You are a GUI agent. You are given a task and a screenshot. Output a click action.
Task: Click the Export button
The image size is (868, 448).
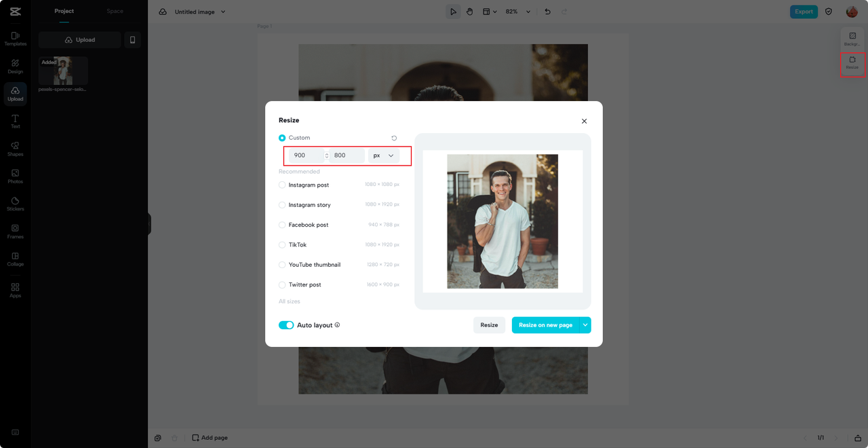804,12
